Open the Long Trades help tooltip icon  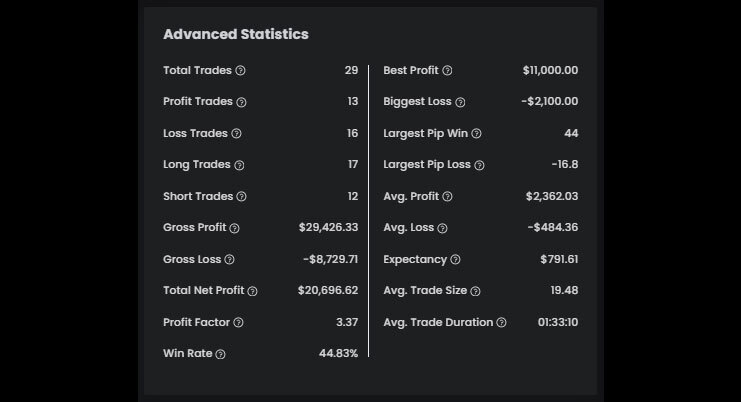pyautogui.click(x=239, y=165)
